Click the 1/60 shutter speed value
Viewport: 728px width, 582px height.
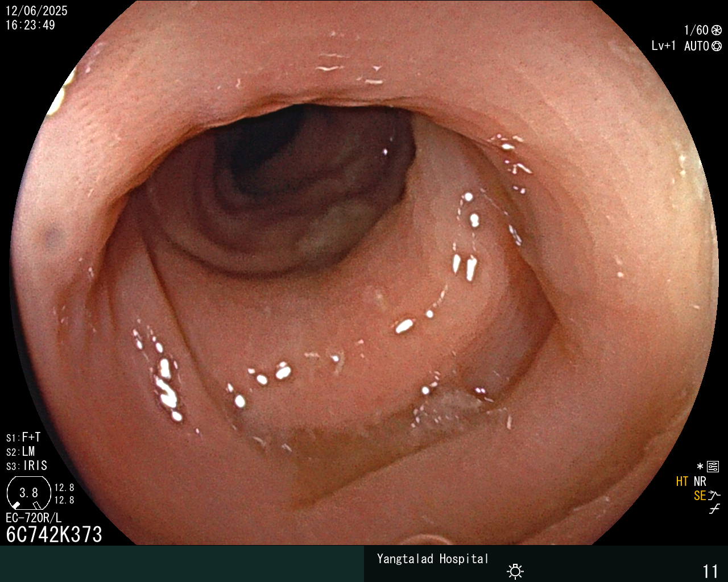pyautogui.click(x=696, y=30)
